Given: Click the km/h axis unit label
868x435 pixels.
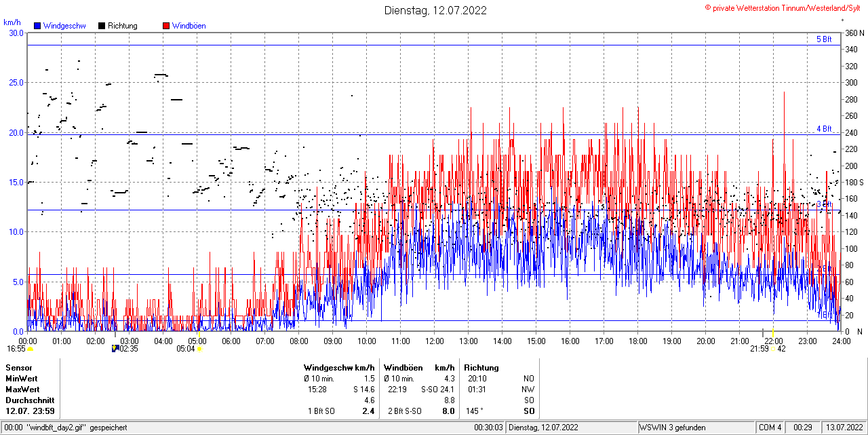Looking at the screenshot, I should click(x=12, y=22).
